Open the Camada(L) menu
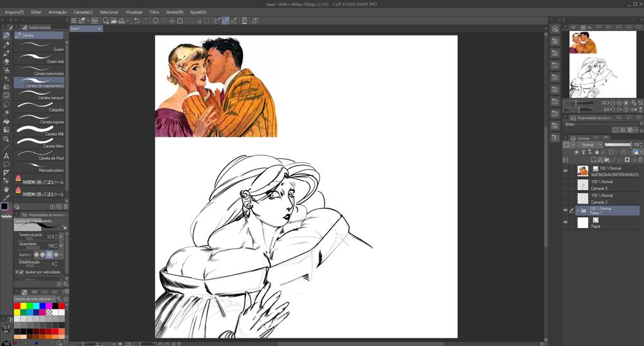The height and width of the screenshot is (346, 644). tap(83, 12)
